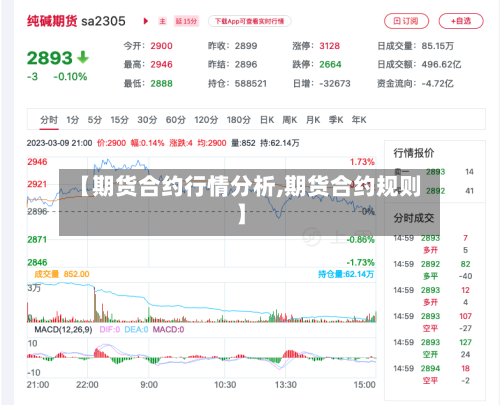Click the 日成交量 value 85.15万
This screenshot has width=500, height=405.
[x=438, y=46]
